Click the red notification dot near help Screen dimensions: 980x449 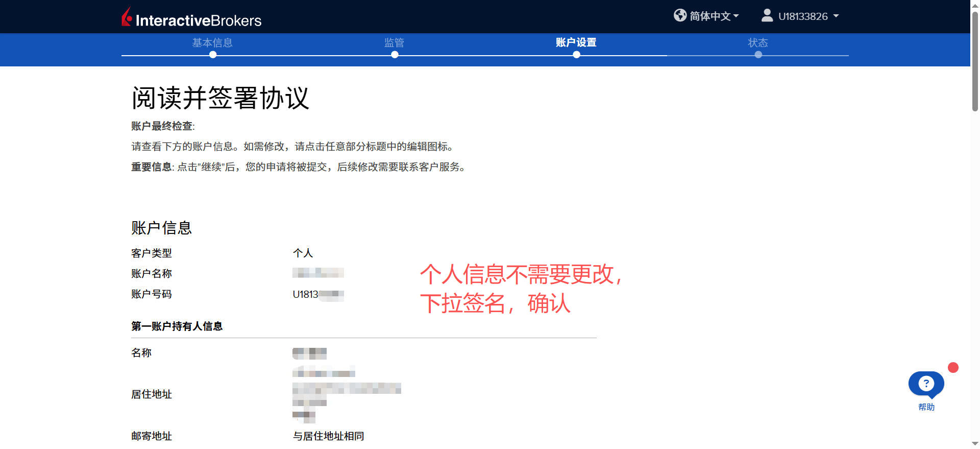(x=953, y=367)
